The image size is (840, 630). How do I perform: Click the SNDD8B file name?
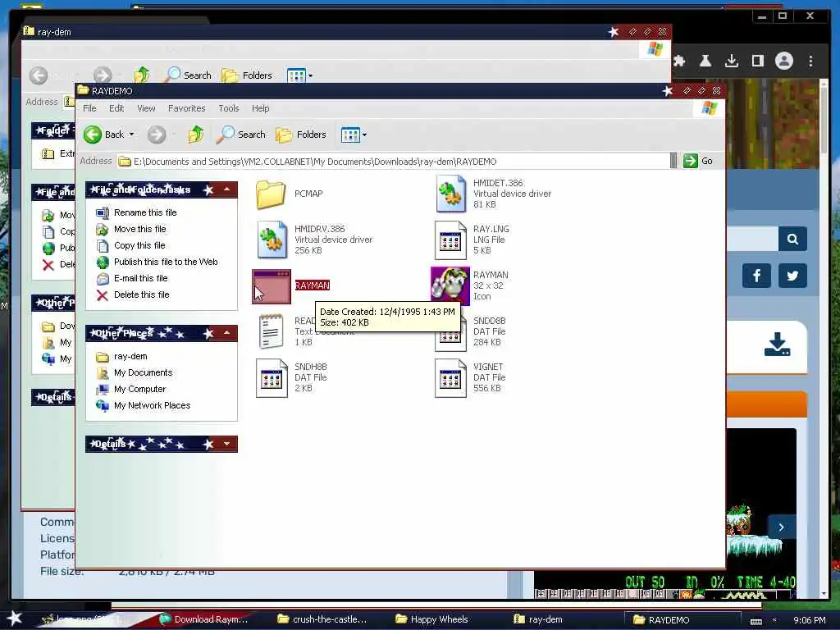click(489, 321)
